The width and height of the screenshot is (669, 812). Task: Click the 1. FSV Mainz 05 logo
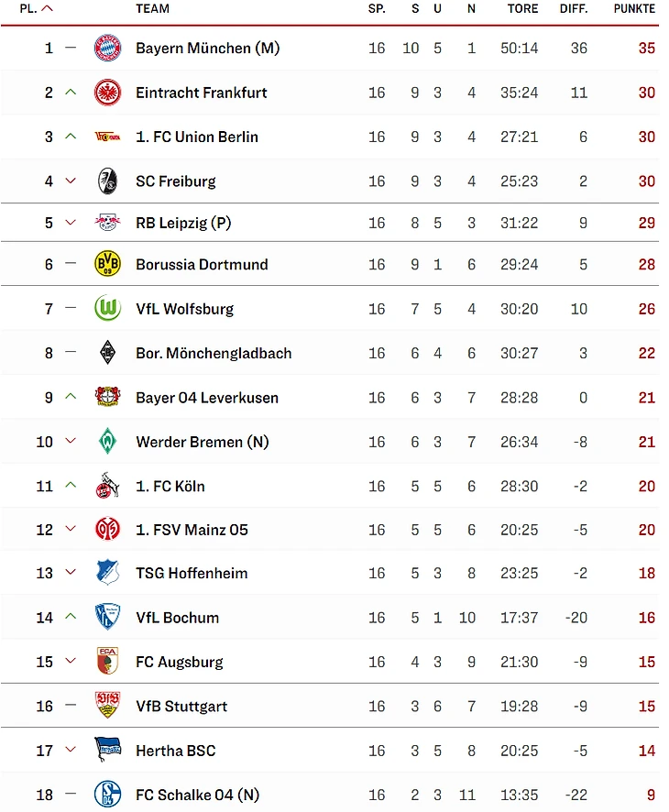(x=107, y=530)
